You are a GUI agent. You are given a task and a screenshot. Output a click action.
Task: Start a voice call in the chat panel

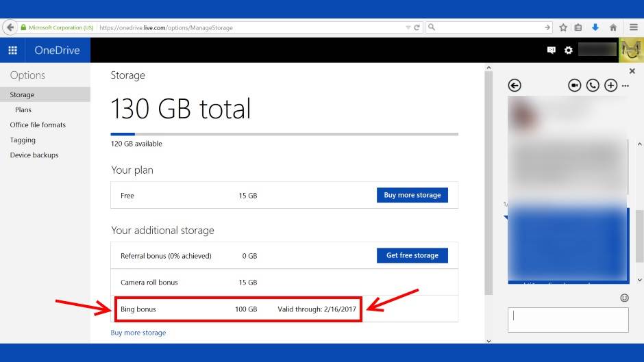(x=593, y=86)
